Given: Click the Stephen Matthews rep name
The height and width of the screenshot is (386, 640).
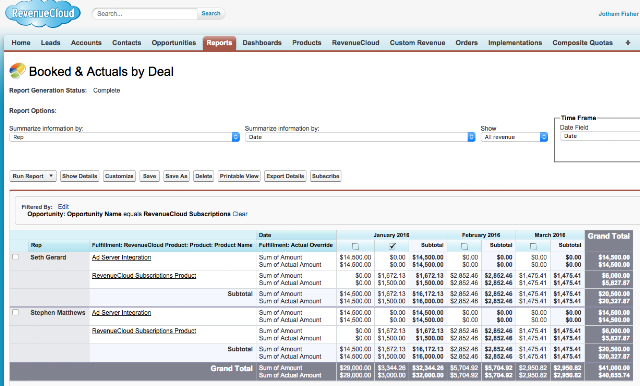Looking at the screenshot, I should 58,313.
